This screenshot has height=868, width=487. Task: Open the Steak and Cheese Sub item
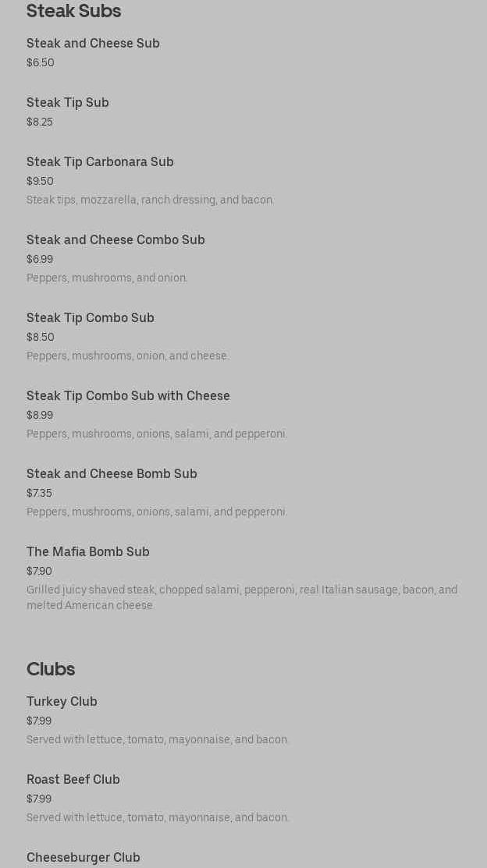tap(93, 44)
